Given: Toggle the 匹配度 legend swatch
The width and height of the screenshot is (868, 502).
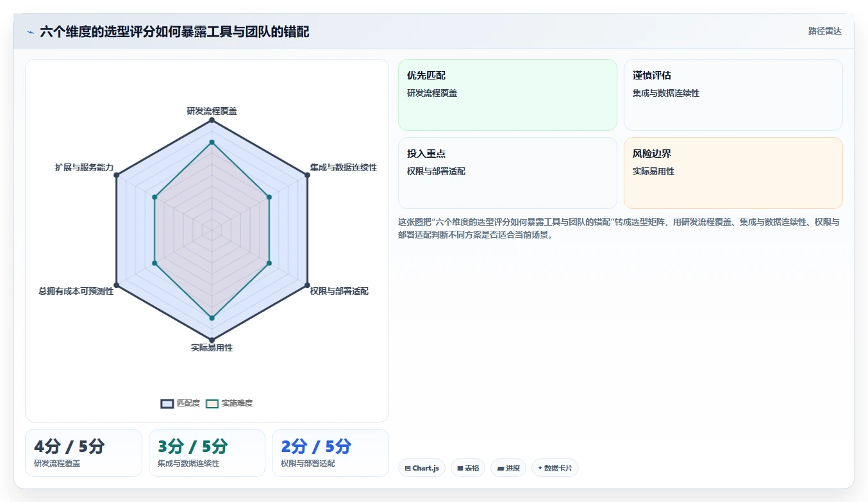Looking at the screenshot, I should [x=167, y=403].
